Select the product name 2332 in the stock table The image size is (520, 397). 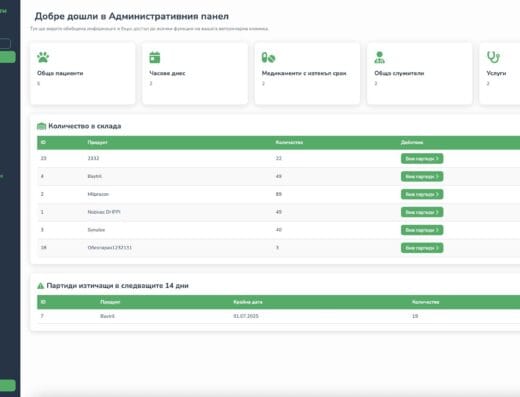[93, 158]
